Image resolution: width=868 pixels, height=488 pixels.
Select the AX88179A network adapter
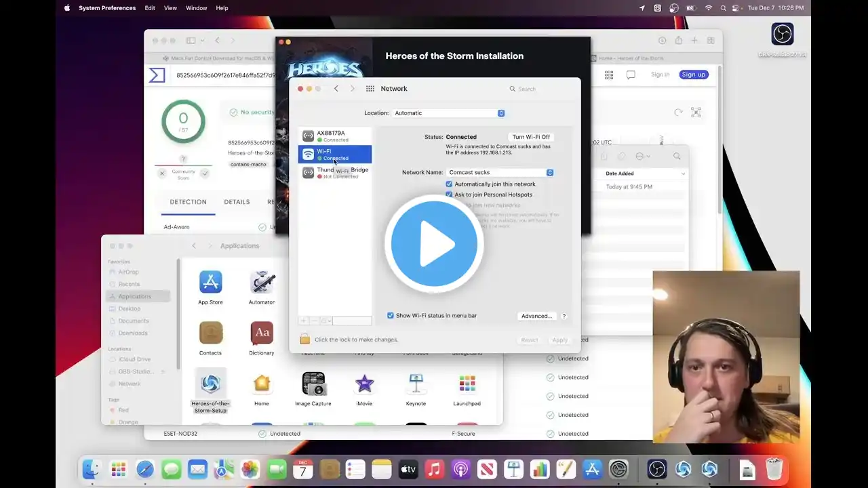(x=335, y=136)
